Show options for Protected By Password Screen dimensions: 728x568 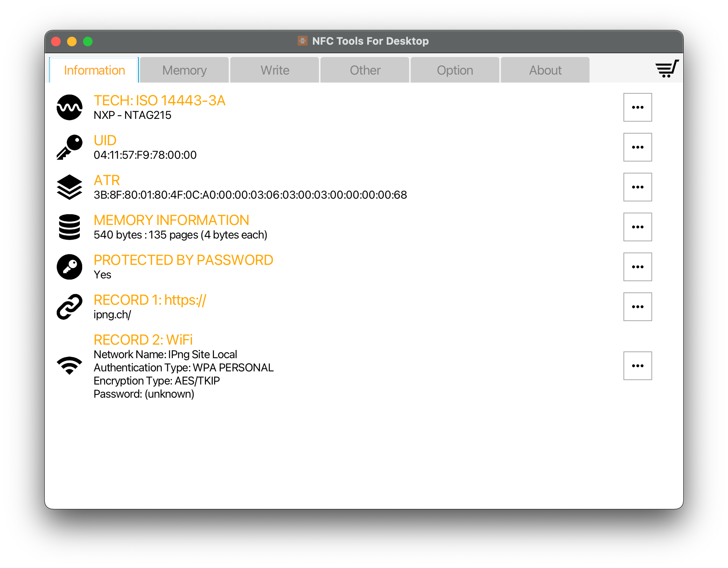pyautogui.click(x=637, y=267)
